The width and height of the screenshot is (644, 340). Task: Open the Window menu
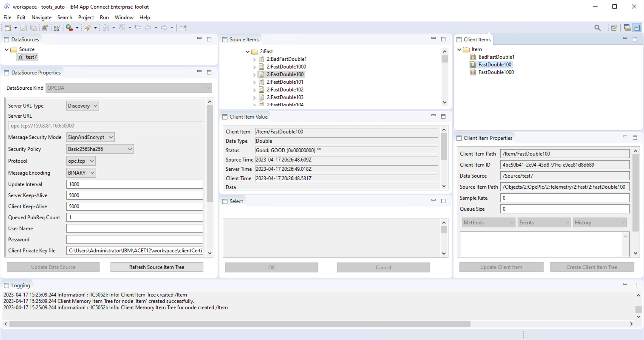[124, 17]
